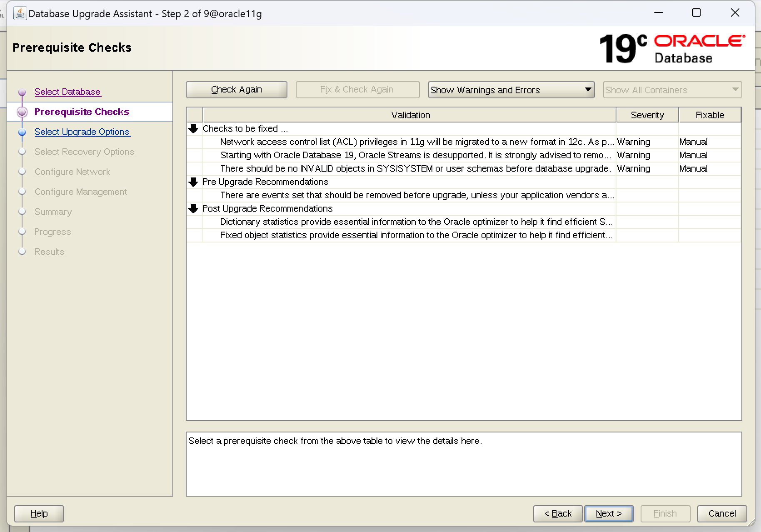This screenshot has width=761, height=532.
Task: Select the INVALID objects in SYS/SYSTEM check row
Action: click(x=464, y=169)
